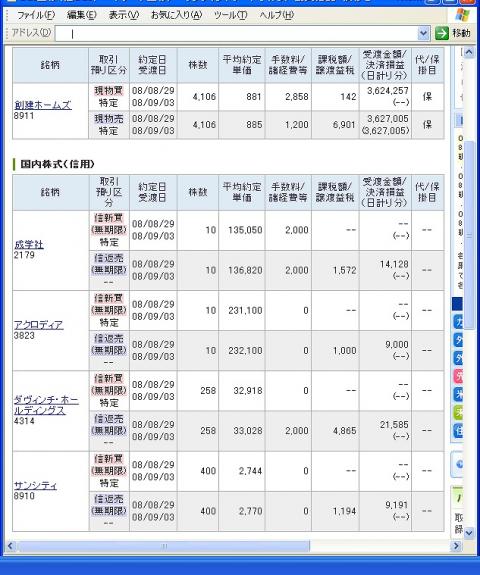Open the ツール(T) menu
The height and width of the screenshot is (575, 480).
click(231, 15)
